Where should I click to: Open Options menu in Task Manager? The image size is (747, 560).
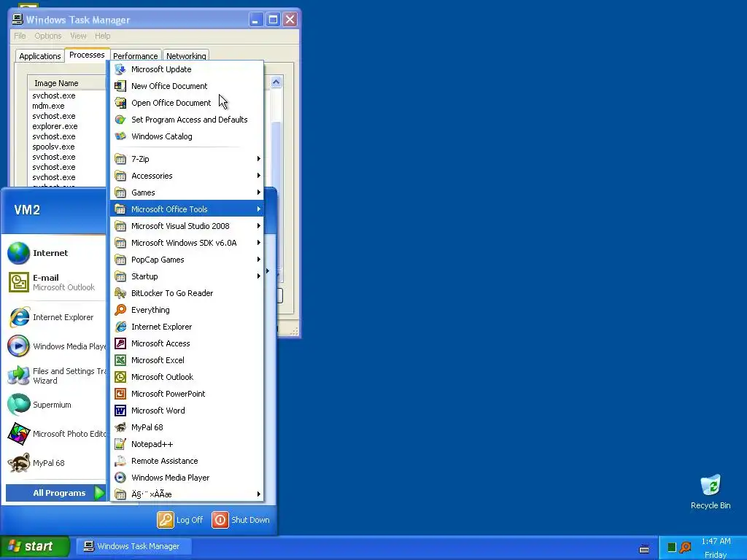click(x=47, y=36)
